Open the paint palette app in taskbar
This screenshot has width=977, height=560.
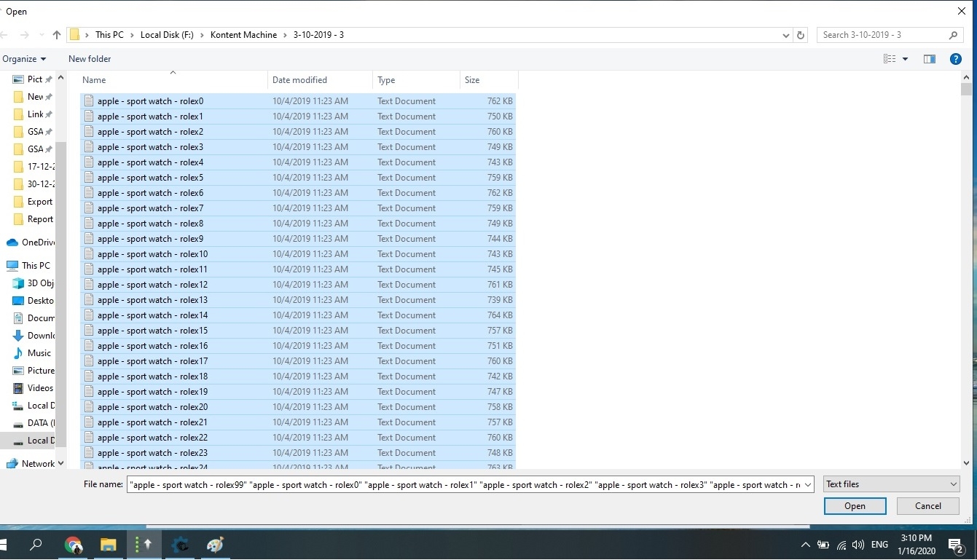point(216,544)
